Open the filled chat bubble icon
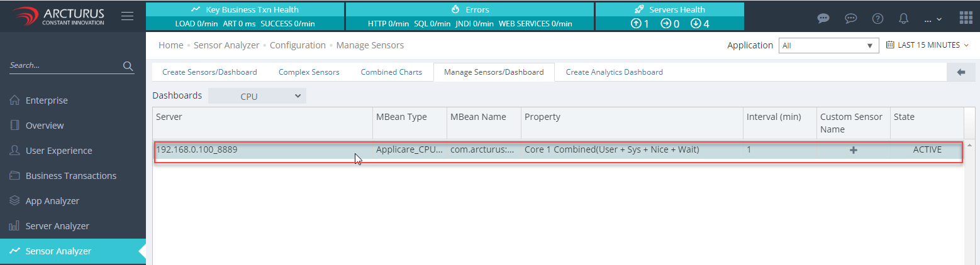The image size is (980, 265). 823,18
